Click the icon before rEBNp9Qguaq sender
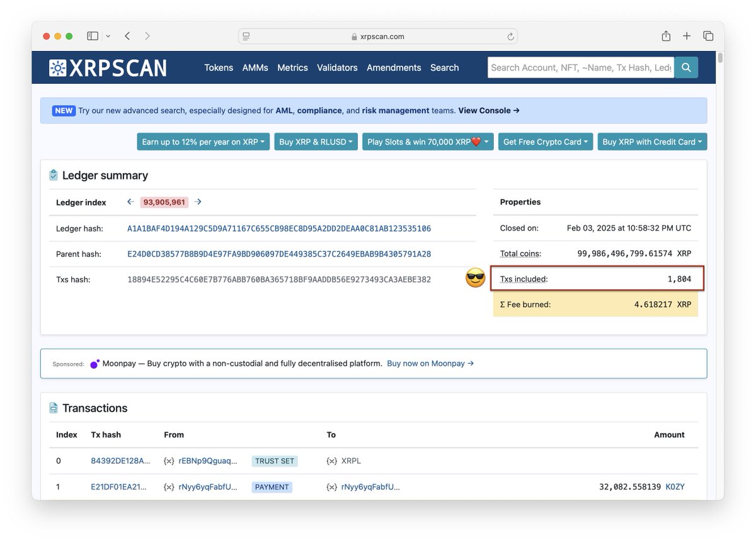This screenshot has width=756, height=542. [x=169, y=461]
